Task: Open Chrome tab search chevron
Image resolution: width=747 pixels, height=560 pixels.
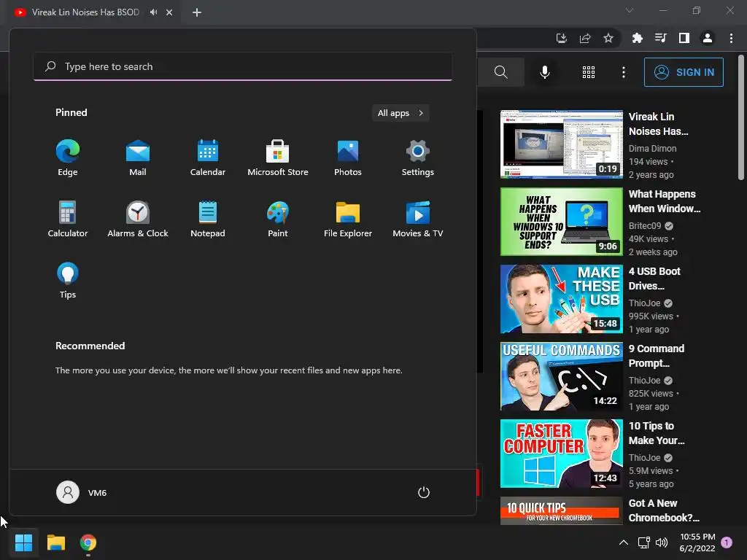Action: 630,10
